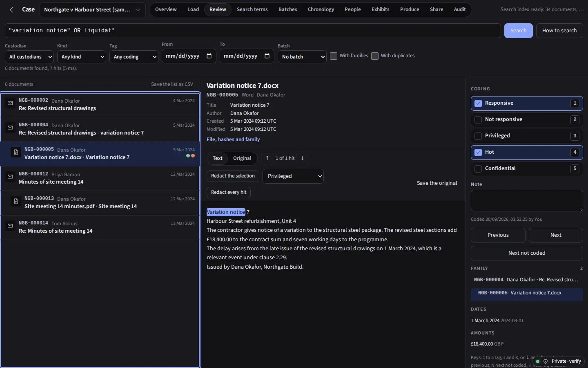The width and height of the screenshot is (588, 368).
Task: Uncheck the Responsive coding tag
Action: [x=478, y=103]
